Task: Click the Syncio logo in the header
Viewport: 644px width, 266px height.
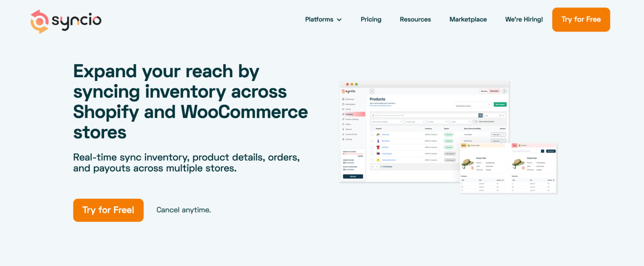Action: 66,21
